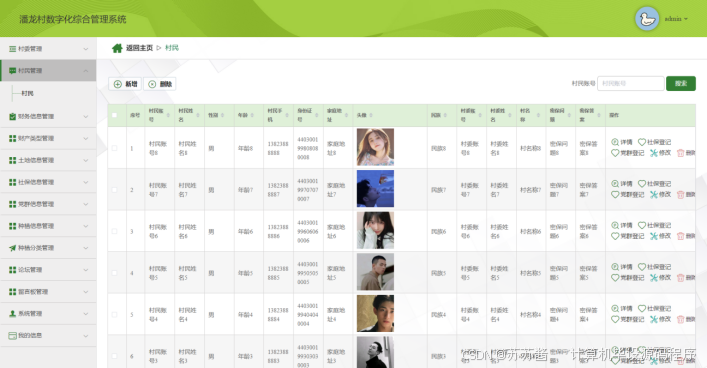Sort by 性别 column arrows
707x368 pixels.
click(222, 115)
